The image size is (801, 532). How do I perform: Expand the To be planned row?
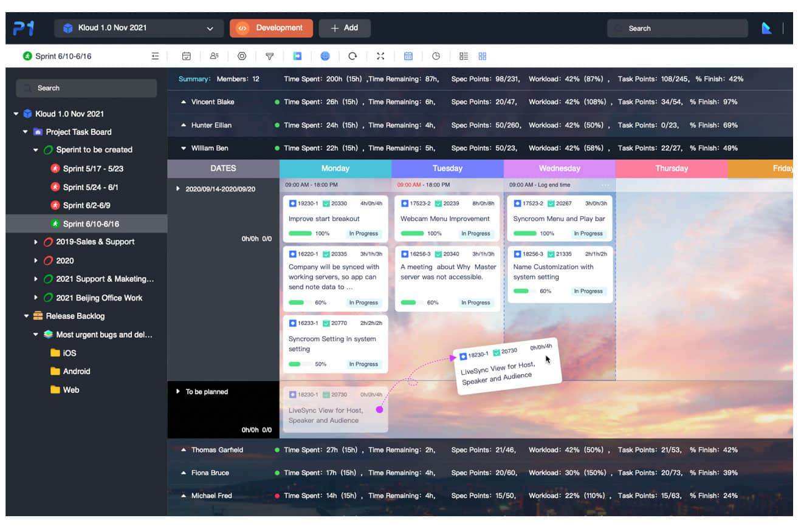pyautogui.click(x=178, y=392)
